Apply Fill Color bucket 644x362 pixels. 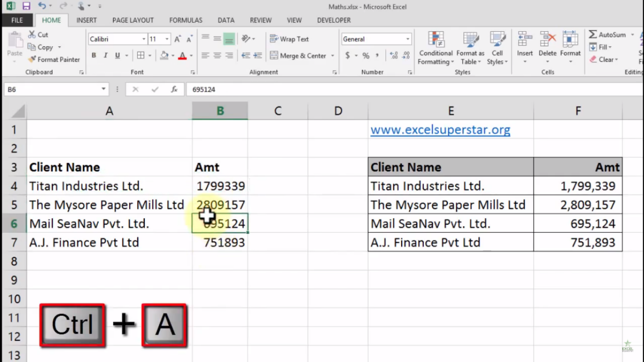pyautogui.click(x=164, y=55)
